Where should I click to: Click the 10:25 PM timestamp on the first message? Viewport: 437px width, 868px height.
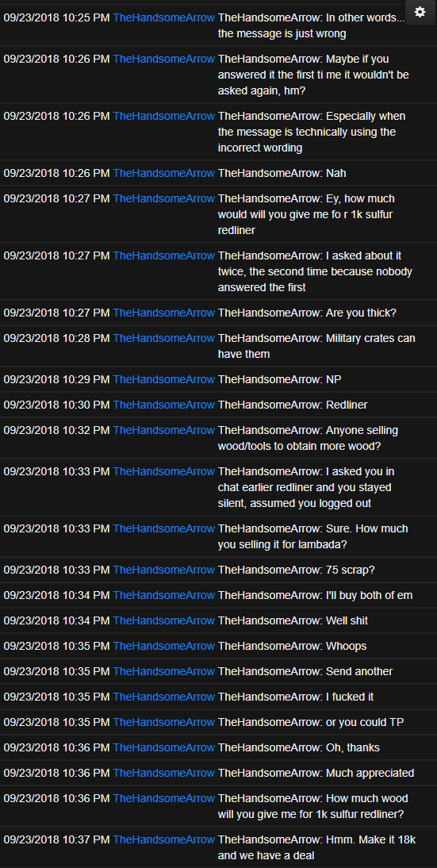tap(56, 17)
